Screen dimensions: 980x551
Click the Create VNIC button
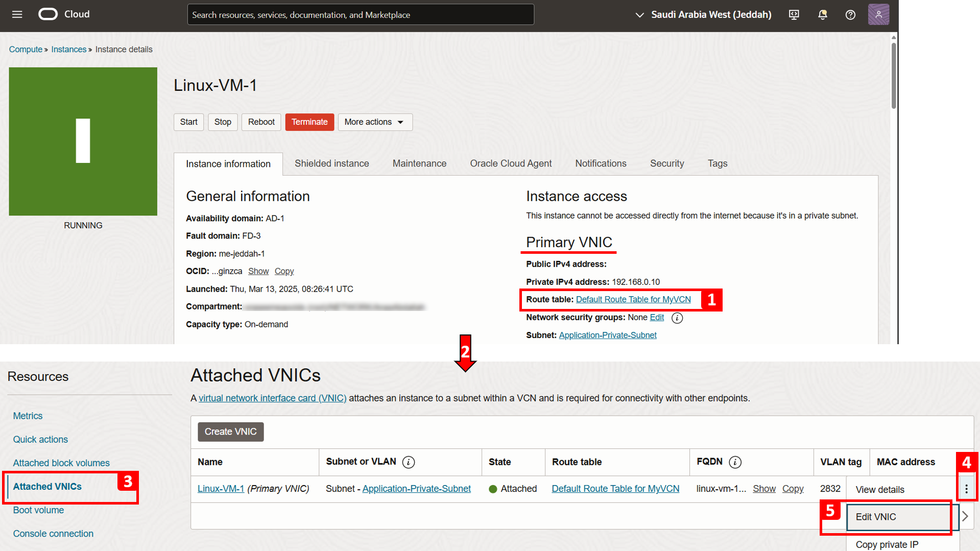[x=231, y=432]
